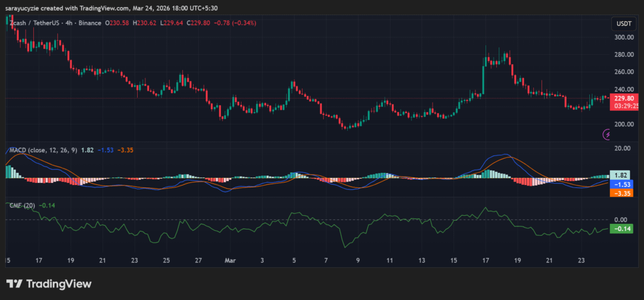Click the 13 date label on time axis
The width and height of the screenshot is (644, 300).
(422, 259)
